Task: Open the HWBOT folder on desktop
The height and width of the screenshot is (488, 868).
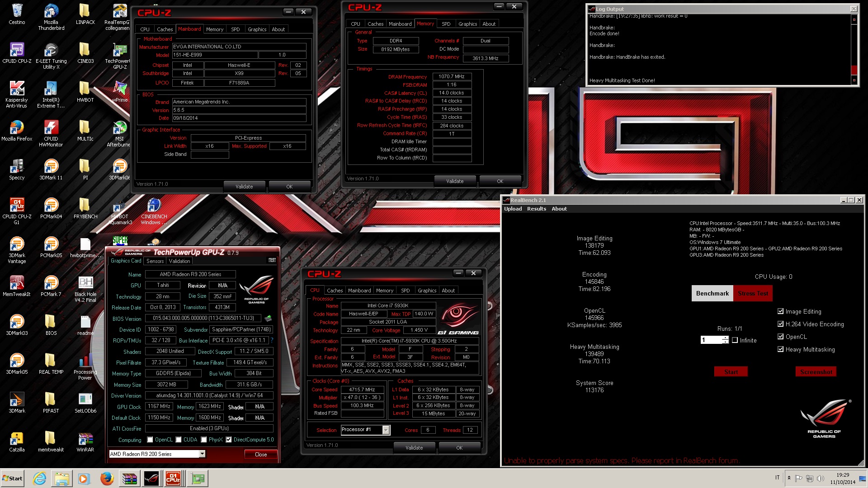Action: [x=85, y=92]
